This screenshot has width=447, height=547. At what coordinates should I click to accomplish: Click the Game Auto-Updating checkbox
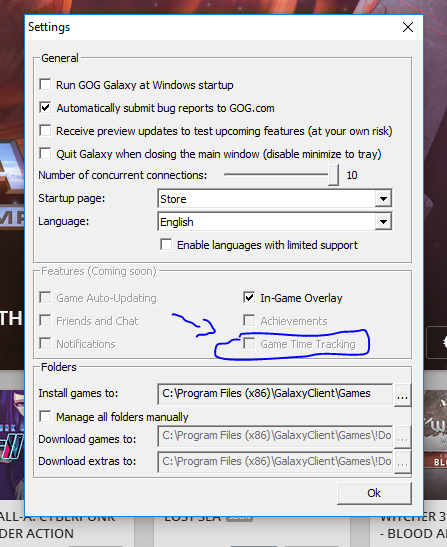click(x=45, y=298)
